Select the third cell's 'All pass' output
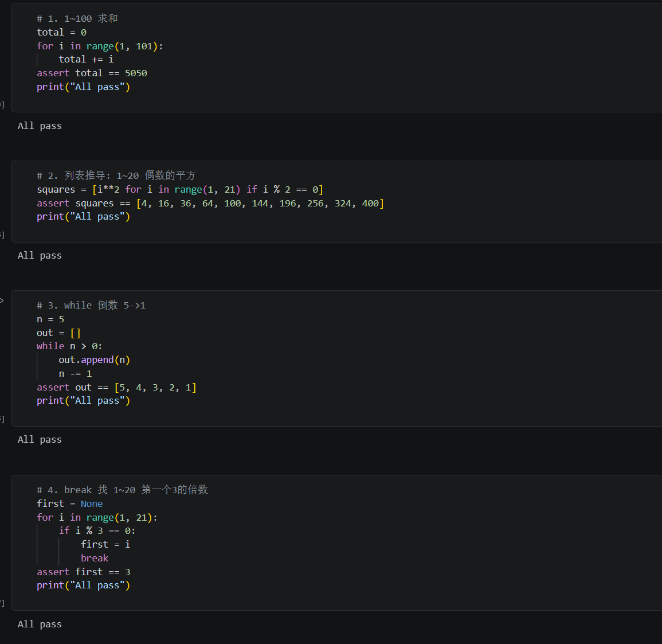This screenshot has height=644, width=662. pyautogui.click(x=40, y=440)
